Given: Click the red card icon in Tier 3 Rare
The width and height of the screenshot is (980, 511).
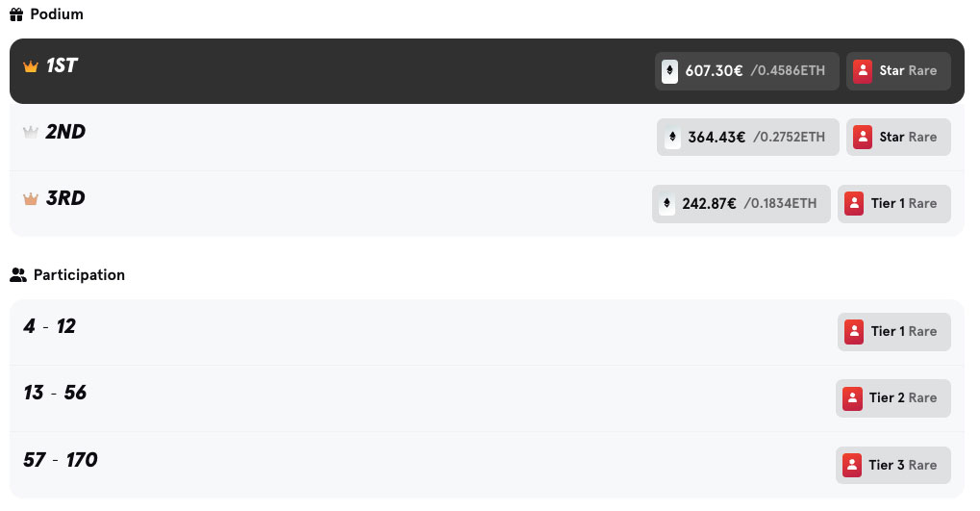Looking at the screenshot, I should click(852, 465).
